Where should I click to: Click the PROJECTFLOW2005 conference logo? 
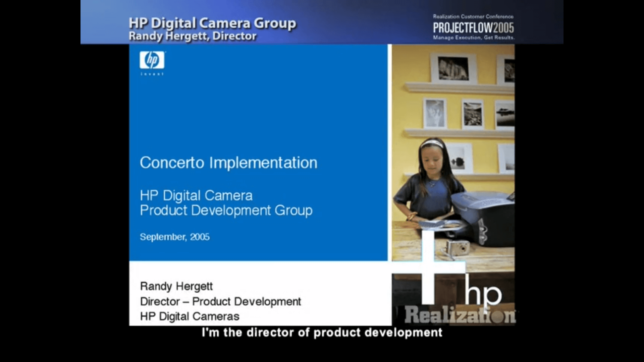pyautogui.click(x=473, y=27)
